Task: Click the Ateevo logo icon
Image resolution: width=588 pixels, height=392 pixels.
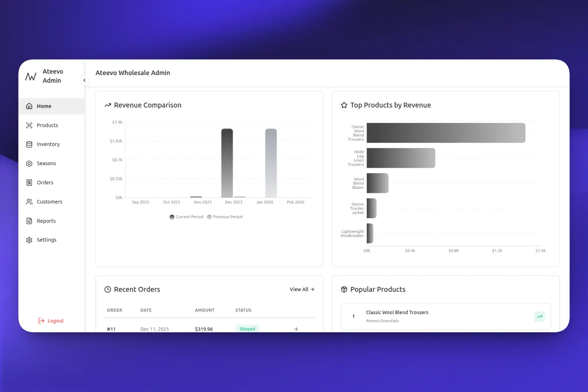Action: point(31,76)
